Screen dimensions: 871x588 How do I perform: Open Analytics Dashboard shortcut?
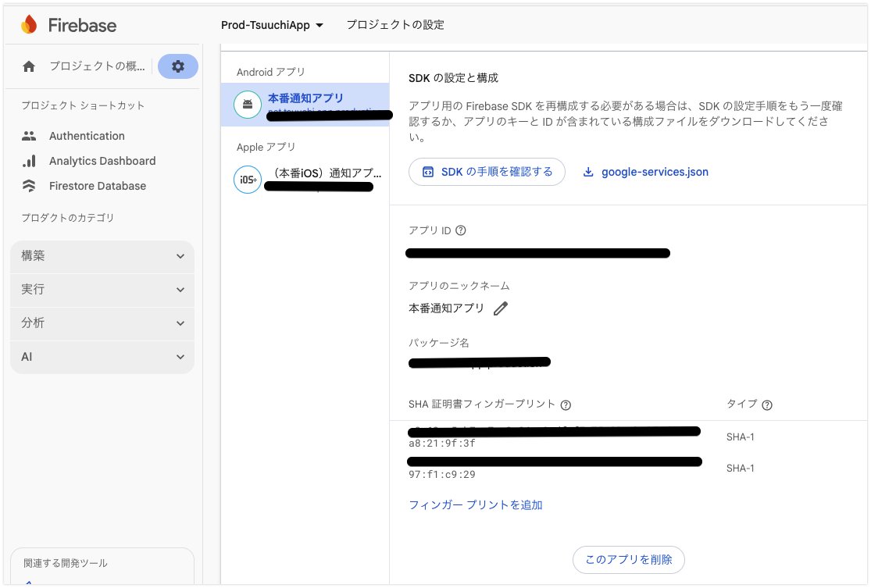pyautogui.click(x=102, y=161)
